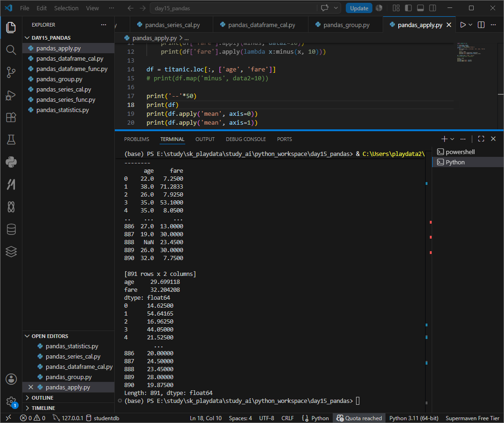Toggle the bottom panel visibility
Screen dimensions: 504x423
(420, 8)
